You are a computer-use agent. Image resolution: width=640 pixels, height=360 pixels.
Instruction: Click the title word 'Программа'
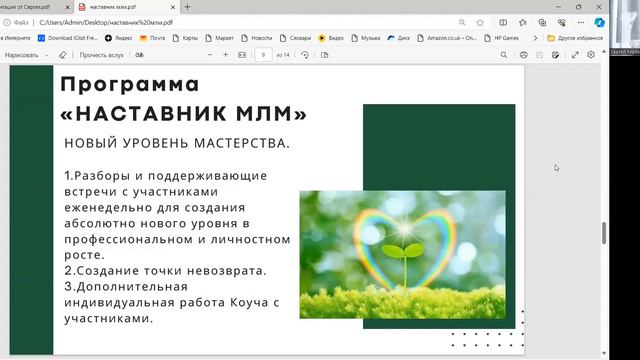point(130,85)
